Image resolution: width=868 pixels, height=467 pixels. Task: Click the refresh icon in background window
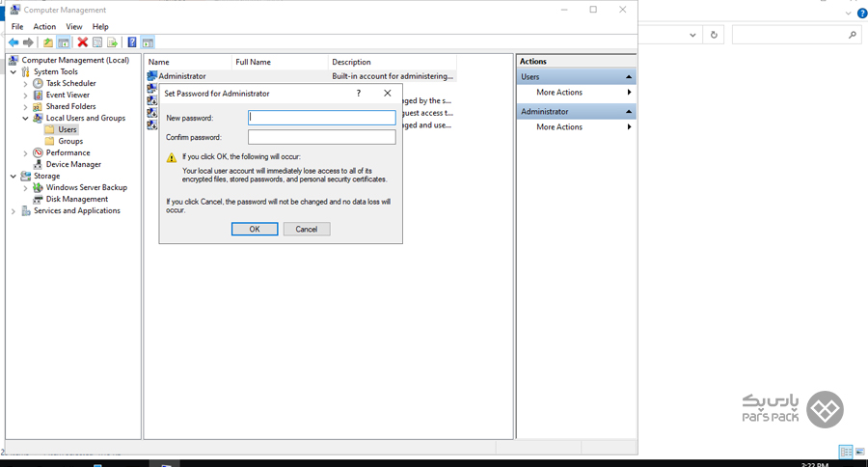[714, 35]
